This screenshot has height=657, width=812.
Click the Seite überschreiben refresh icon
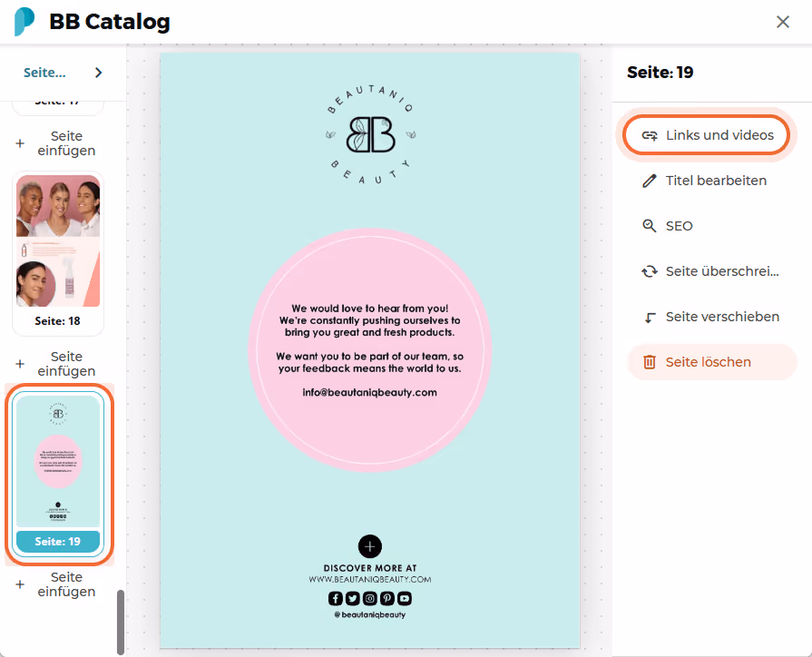pyautogui.click(x=650, y=271)
